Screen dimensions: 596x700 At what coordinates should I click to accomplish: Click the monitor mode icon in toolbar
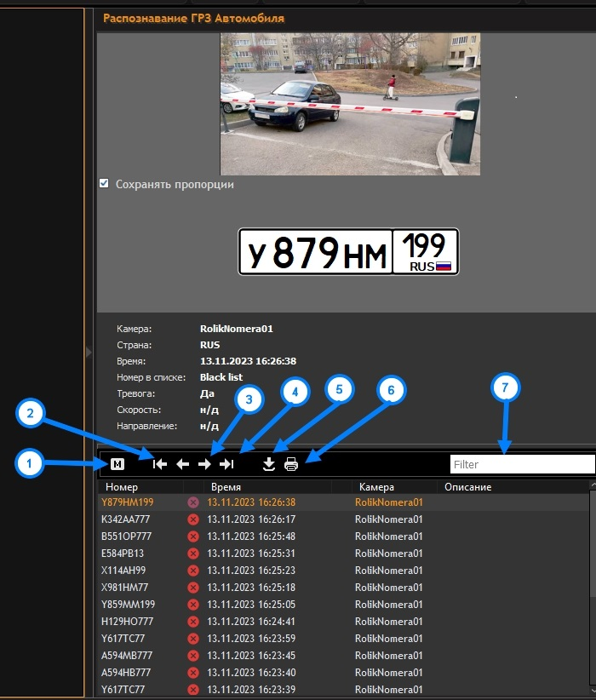tap(117, 464)
